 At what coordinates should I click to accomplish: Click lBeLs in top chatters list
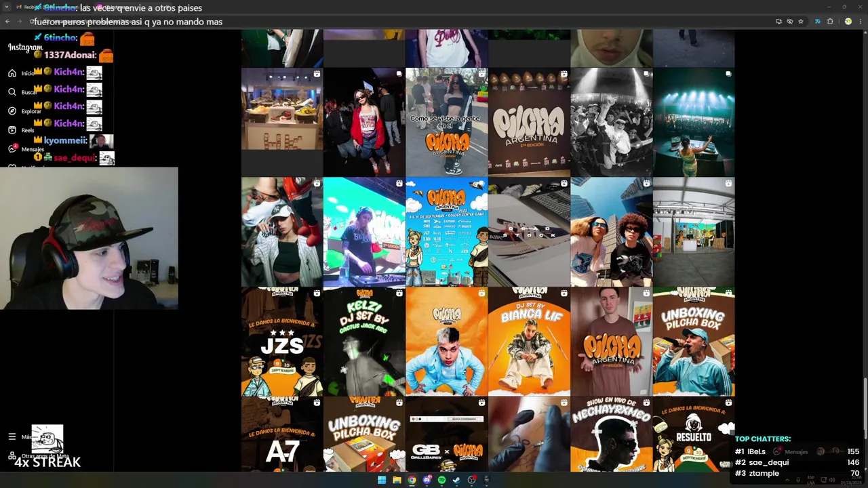(x=757, y=451)
